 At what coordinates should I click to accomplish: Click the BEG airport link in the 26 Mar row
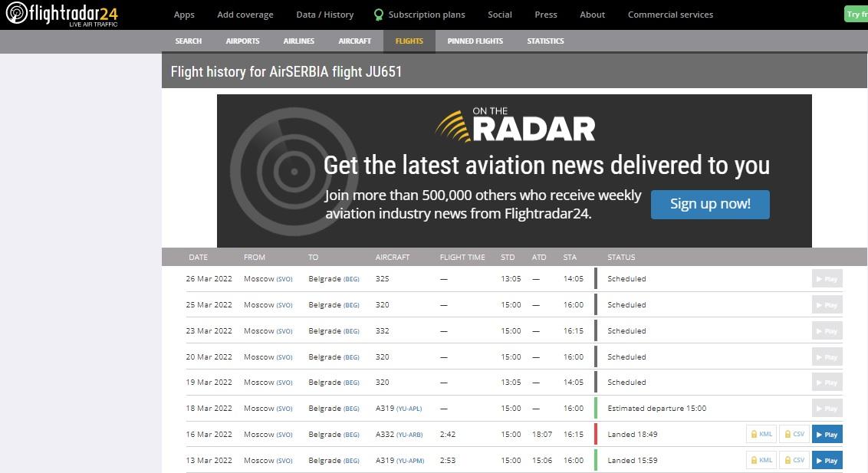coord(351,279)
